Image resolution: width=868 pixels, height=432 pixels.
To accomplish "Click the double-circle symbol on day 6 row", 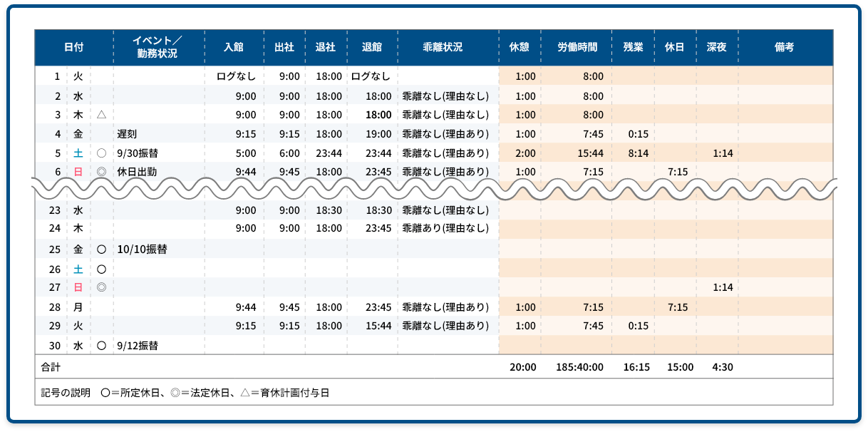I will tap(101, 172).
